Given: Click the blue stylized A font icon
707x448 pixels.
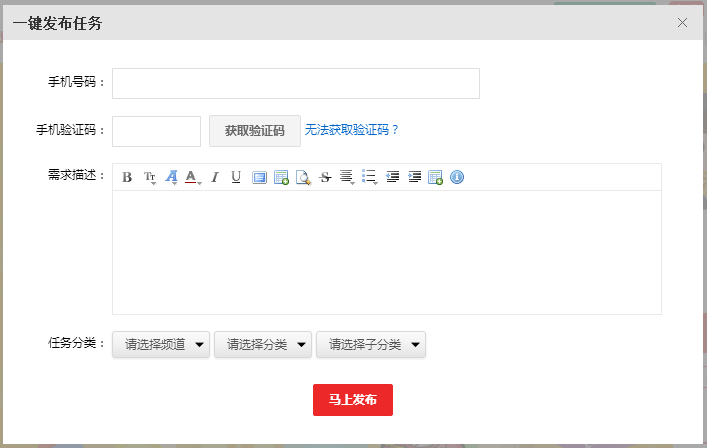Looking at the screenshot, I should [x=171, y=178].
